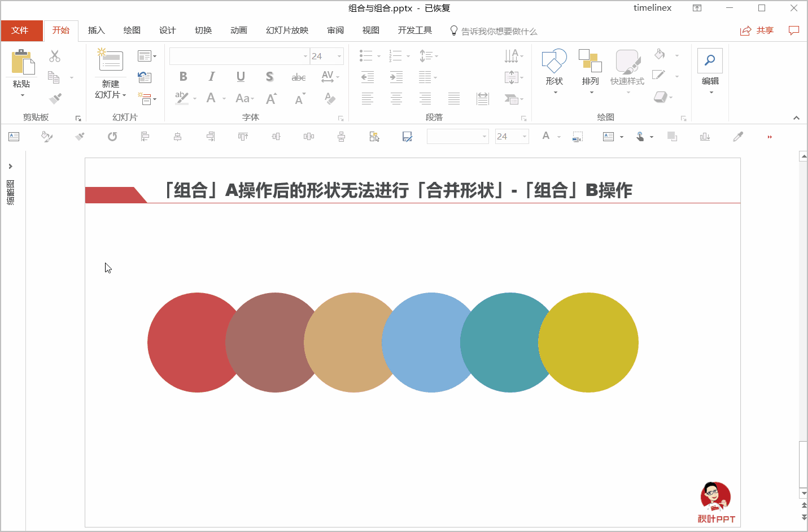The height and width of the screenshot is (532, 808).
Task: Collapse the ribbon chevron
Action: coord(796,118)
